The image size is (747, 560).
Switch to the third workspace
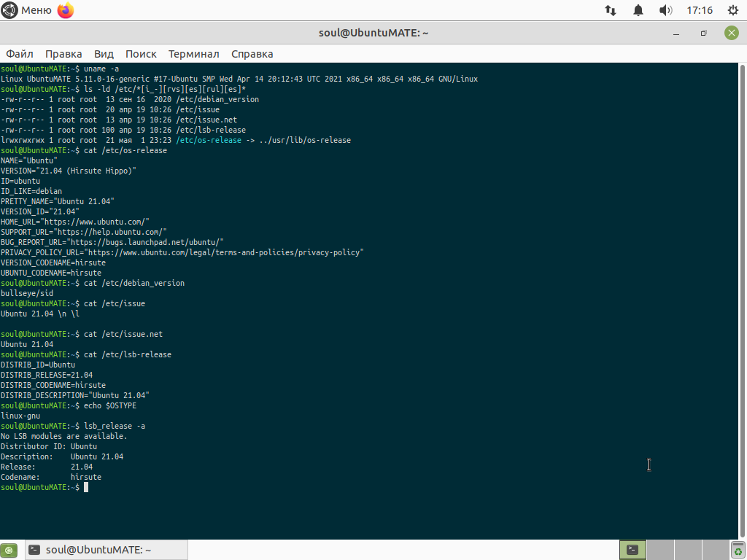pyautogui.click(x=688, y=550)
